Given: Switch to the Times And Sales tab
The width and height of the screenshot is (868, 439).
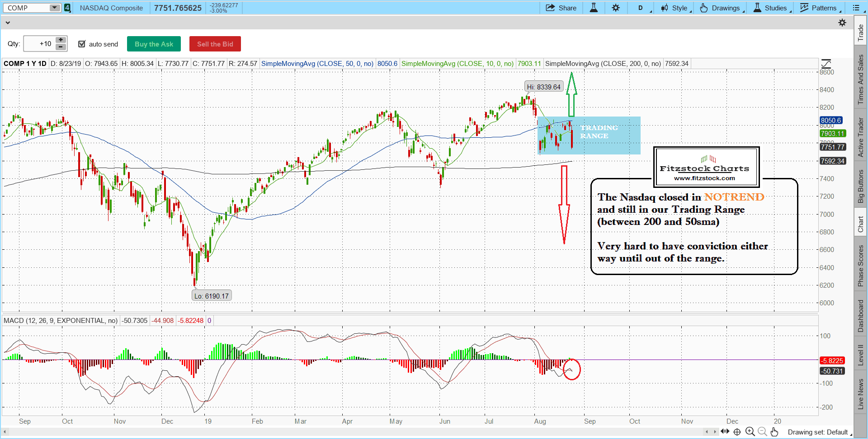Looking at the screenshot, I should [x=860, y=79].
